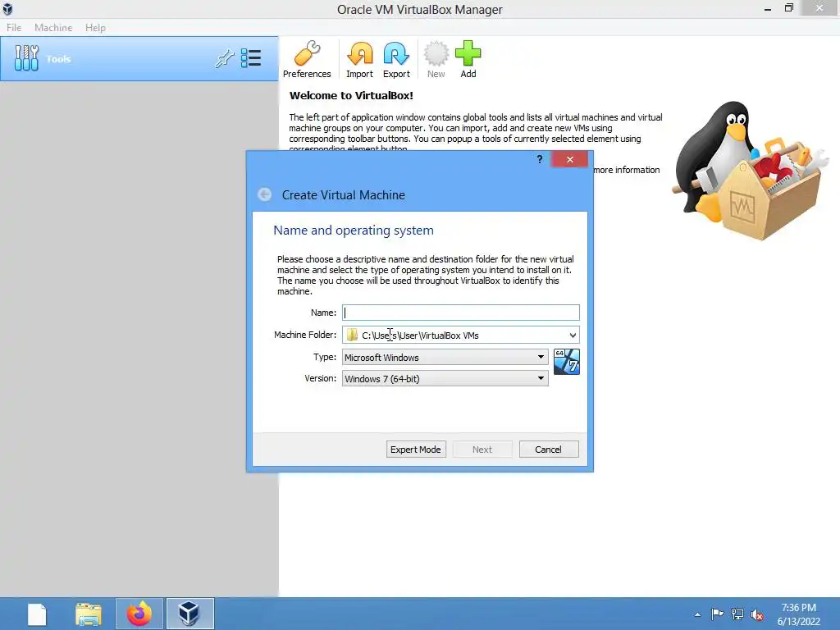Click the "Welcome to VirtualBox!" heading
The image size is (840, 630).
point(351,95)
